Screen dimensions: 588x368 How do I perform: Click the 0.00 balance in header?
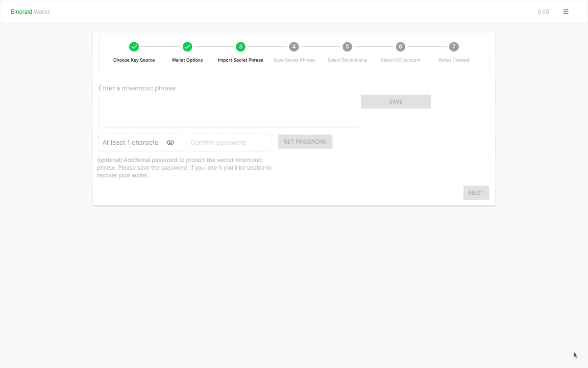tap(543, 12)
